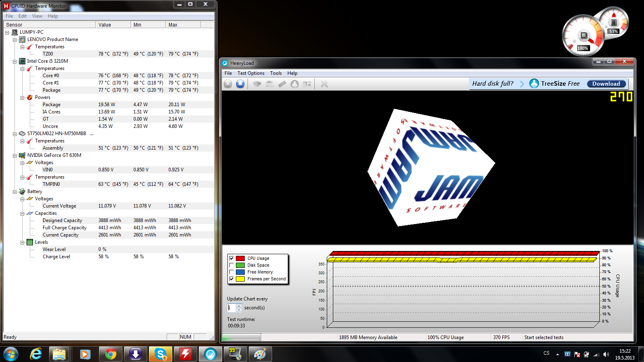Open Windows Media Player from the taskbar
Image resolution: width=644 pixels, height=362 pixels.
point(85,354)
